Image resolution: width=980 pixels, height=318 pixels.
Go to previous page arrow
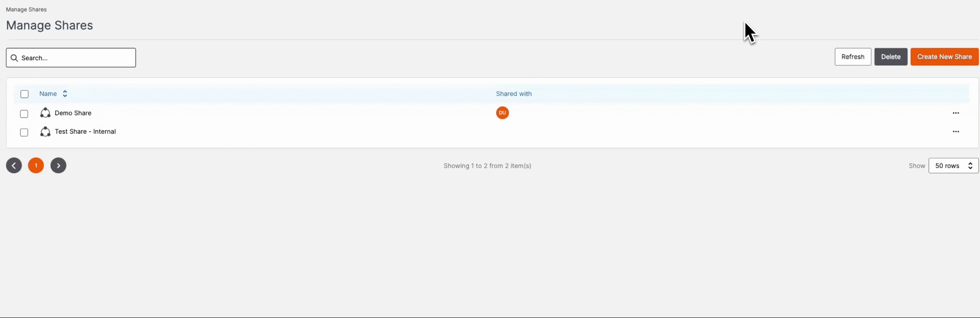(14, 166)
